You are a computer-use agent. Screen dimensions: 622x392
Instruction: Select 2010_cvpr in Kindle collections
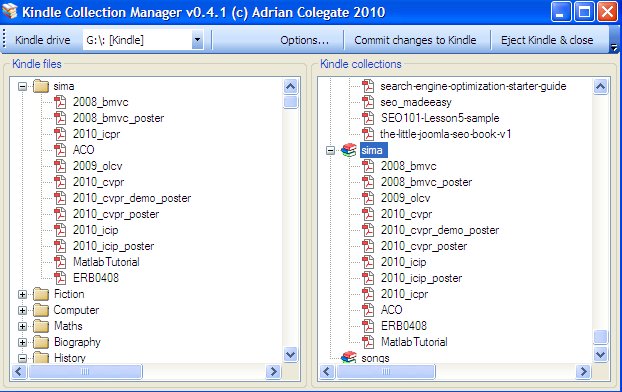(406, 214)
